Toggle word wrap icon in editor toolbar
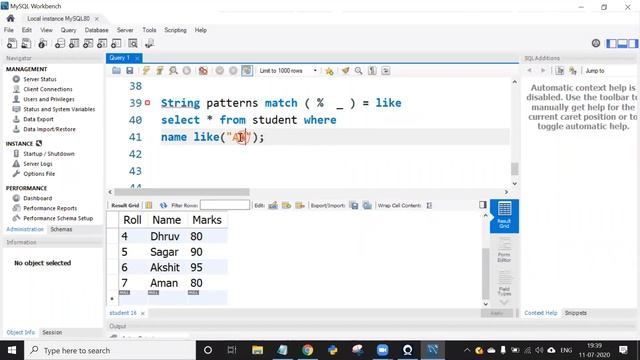The width and height of the screenshot is (640, 360). 386,71
